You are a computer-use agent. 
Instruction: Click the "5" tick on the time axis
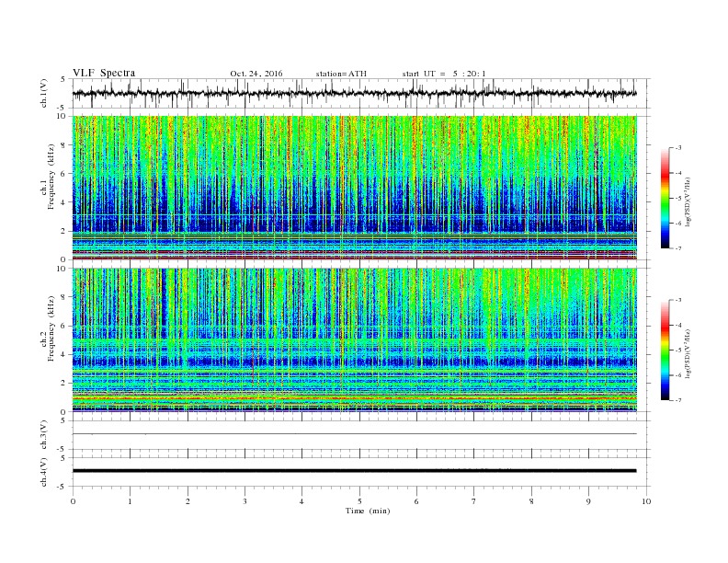click(359, 501)
